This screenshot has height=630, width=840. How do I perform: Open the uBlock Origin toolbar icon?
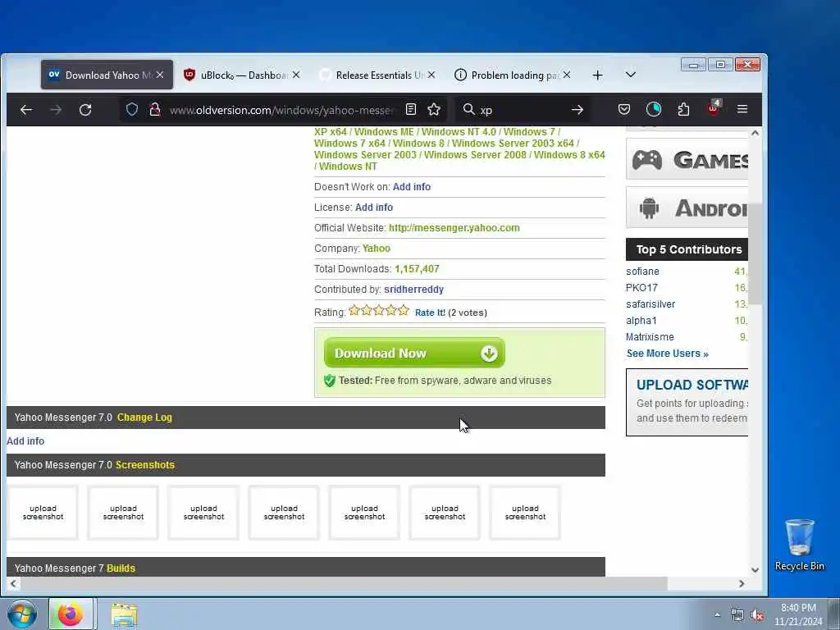tap(714, 108)
